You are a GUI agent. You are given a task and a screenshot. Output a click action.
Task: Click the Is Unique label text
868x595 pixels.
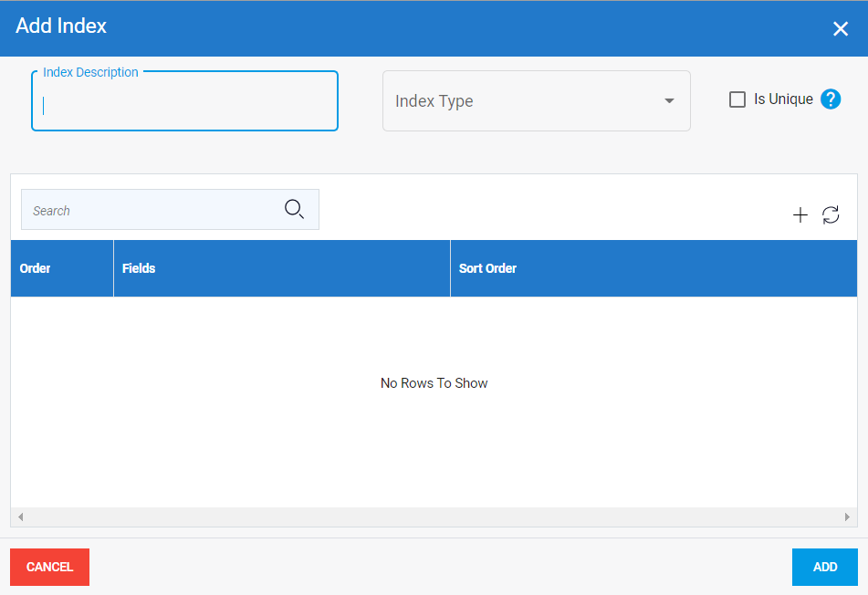pyautogui.click(x=783, y=99)
